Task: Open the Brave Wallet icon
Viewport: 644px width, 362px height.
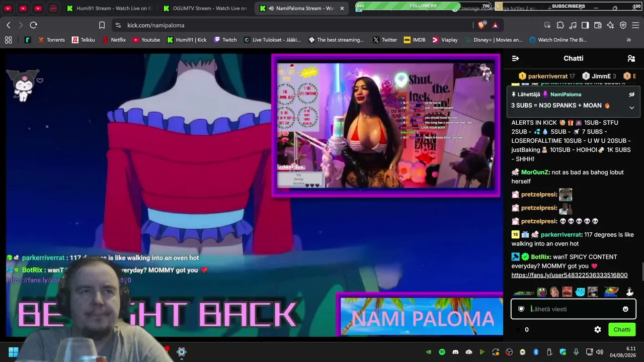Action: pos(598,25)
